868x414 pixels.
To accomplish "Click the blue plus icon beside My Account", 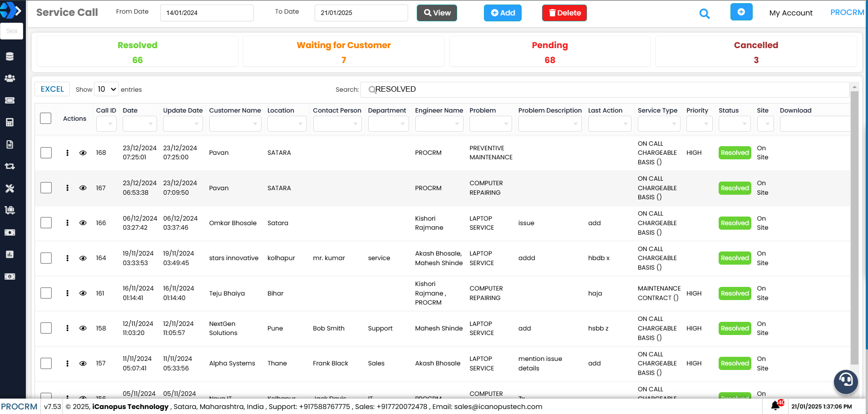I will coord(741,12).
